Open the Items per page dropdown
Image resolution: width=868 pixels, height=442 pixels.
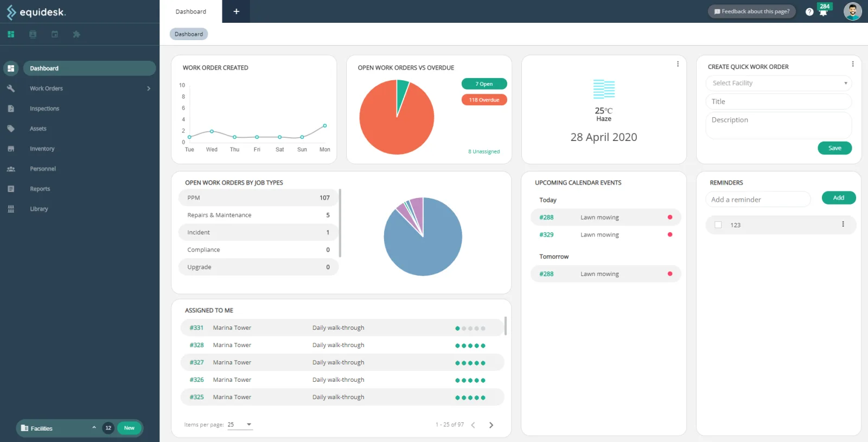pos(240,425)
